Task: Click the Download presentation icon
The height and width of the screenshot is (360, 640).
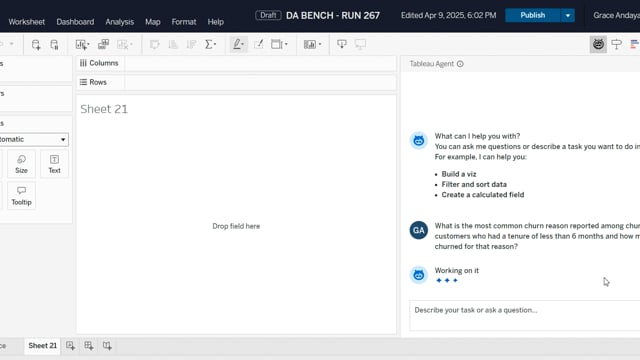Action: click(x=342, y=44)
